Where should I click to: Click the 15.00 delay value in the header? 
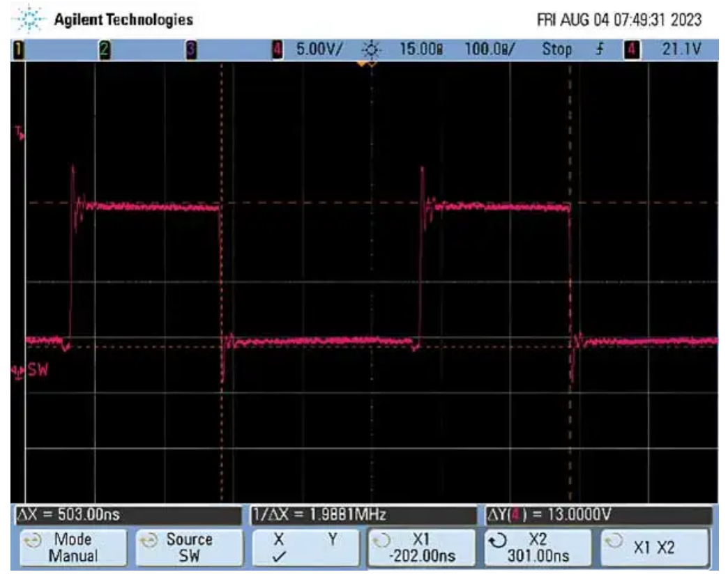tap(420, 49)
